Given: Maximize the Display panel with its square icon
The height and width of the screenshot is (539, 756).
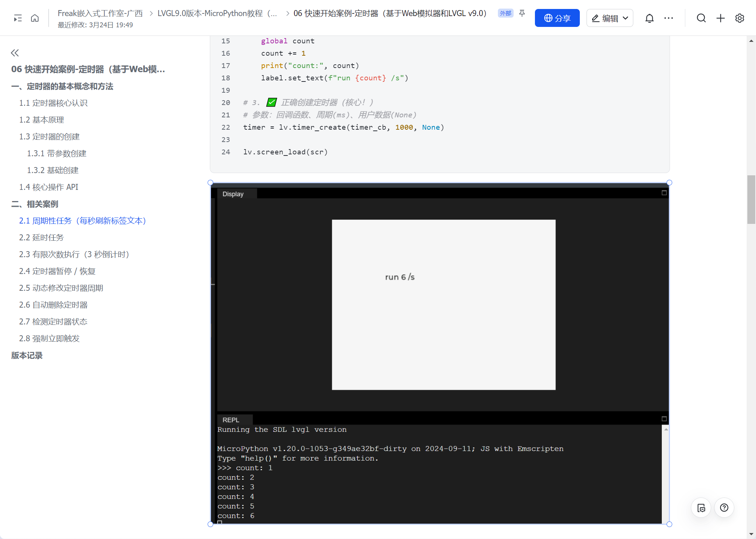Looking at the screenshot, I should point(664,193).
